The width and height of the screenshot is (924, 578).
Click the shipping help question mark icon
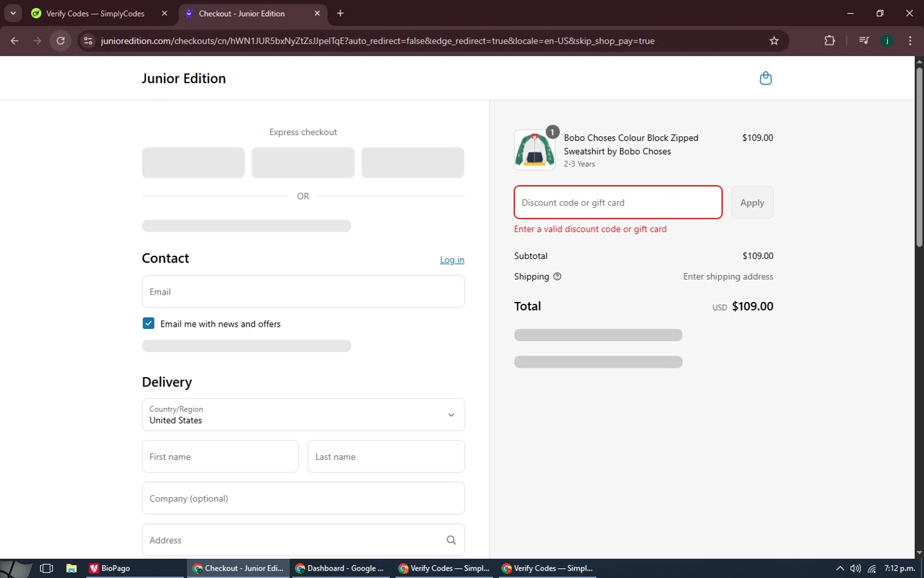pos(557,277)
